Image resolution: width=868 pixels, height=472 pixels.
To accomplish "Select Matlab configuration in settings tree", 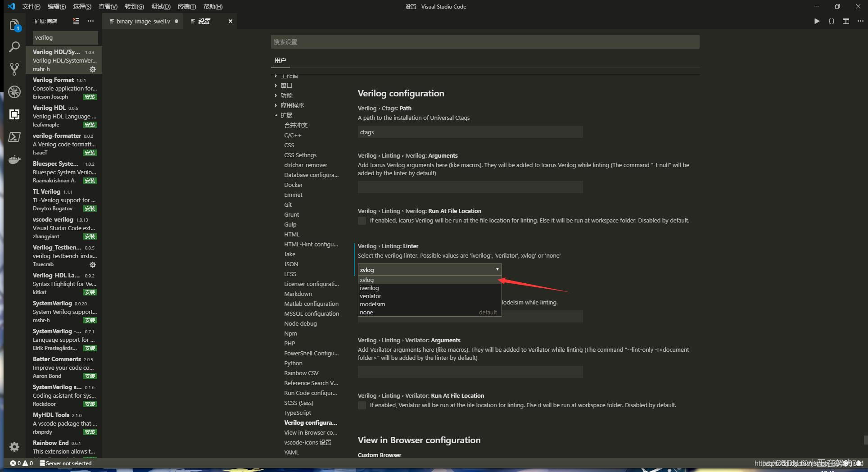I will (x=312, y=304).
